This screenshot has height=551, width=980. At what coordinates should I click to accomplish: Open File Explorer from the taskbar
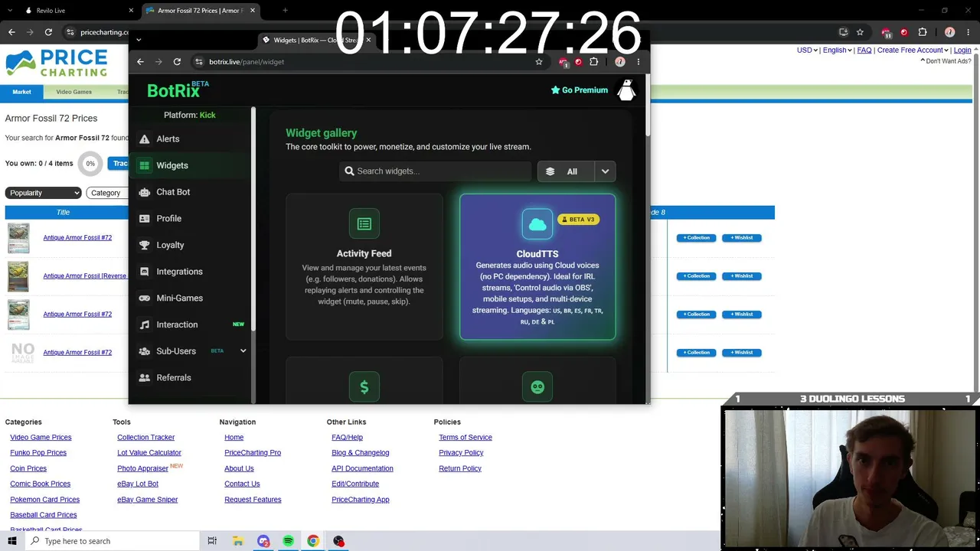tap(238, 541)
